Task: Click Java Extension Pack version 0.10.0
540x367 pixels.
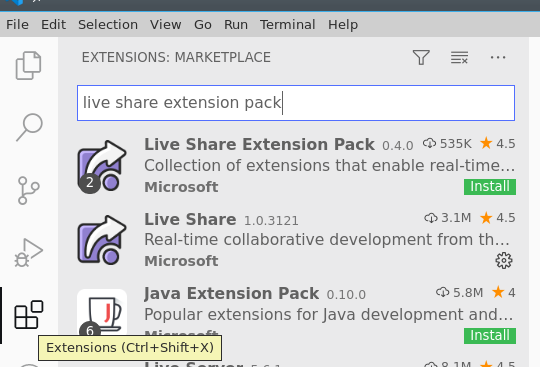Action: pos(346,295)
